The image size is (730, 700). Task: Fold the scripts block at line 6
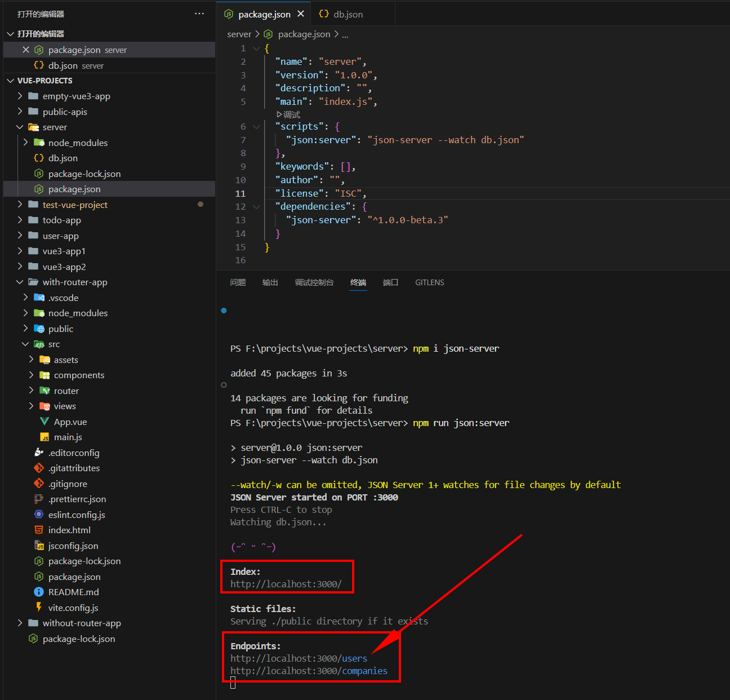[x=256, y=127]
